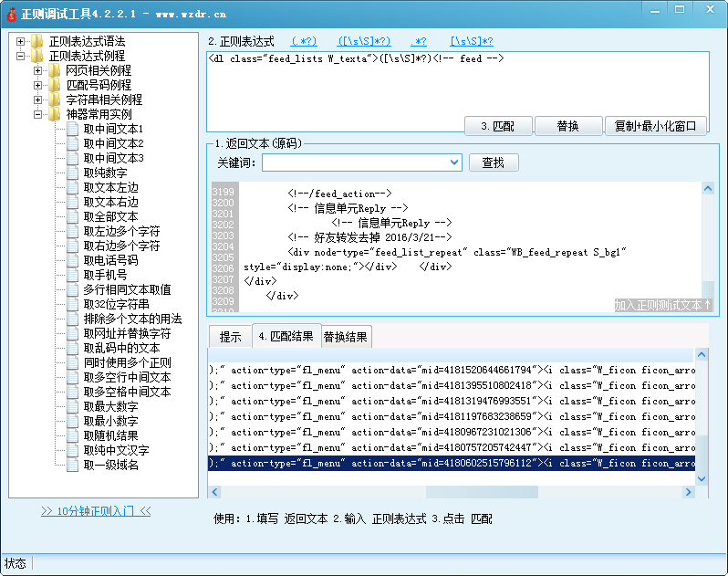Viewport: 728px width, 576px height.
Task: Switch to the 替换结果 tab
Action: click(346, 337)
